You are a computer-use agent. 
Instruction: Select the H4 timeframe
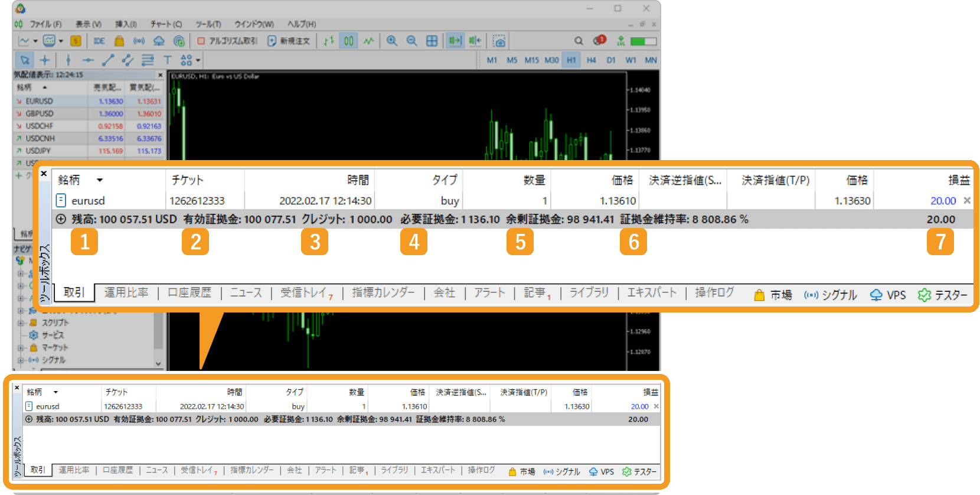pos(592,60)
